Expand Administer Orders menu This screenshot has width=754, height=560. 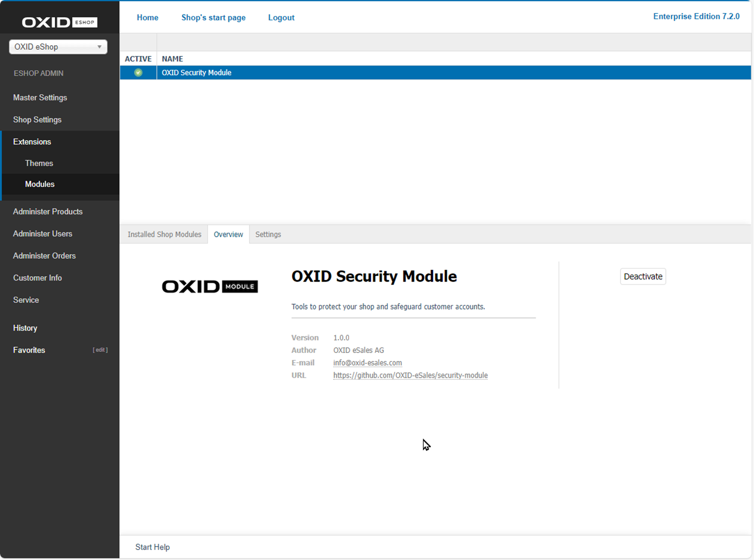pos(44,256)
